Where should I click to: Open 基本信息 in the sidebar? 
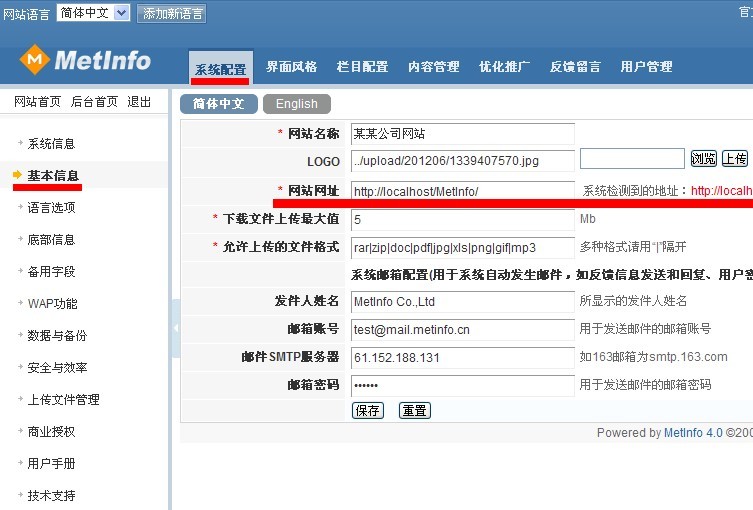(x=53, y=176)
